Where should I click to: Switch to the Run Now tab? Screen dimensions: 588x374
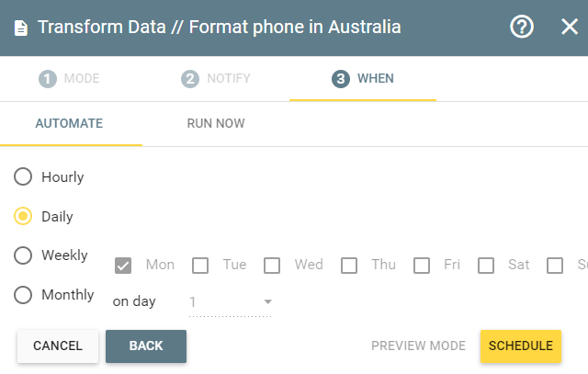[216, 123]
